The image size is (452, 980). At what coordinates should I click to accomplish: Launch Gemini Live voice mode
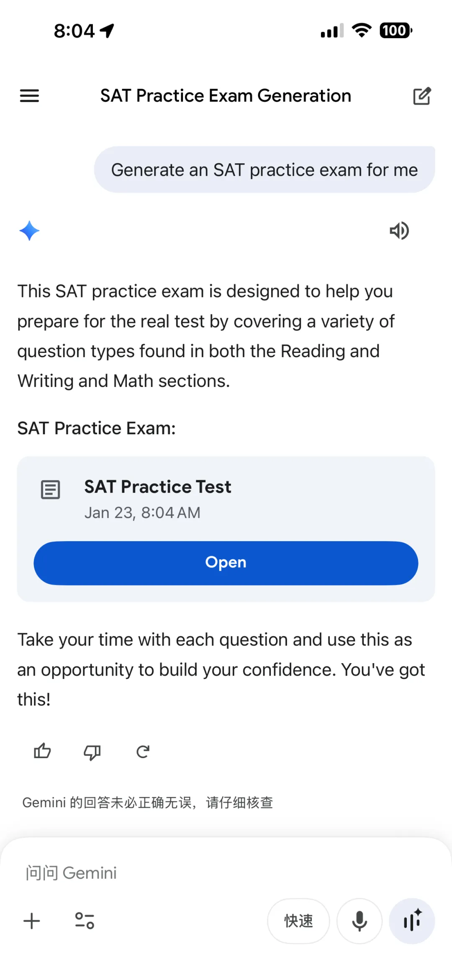[412, 921]
